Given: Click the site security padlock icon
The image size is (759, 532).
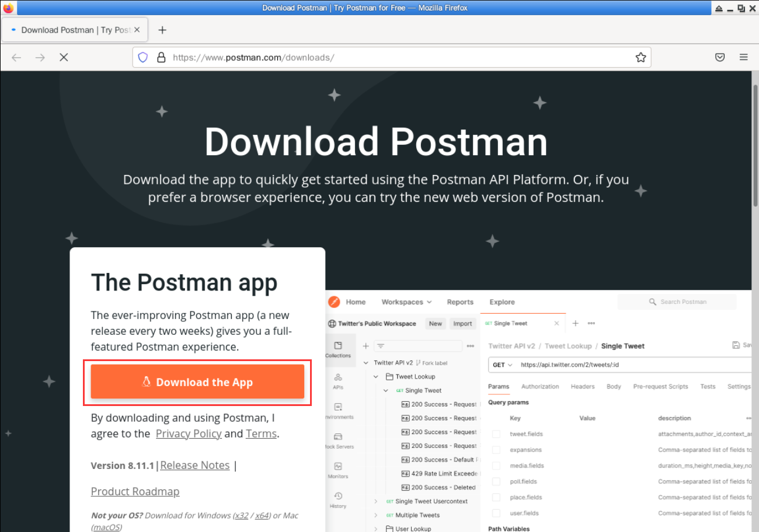Looking at the screenshot, I should pyautogui.click(x=161, y=57).
